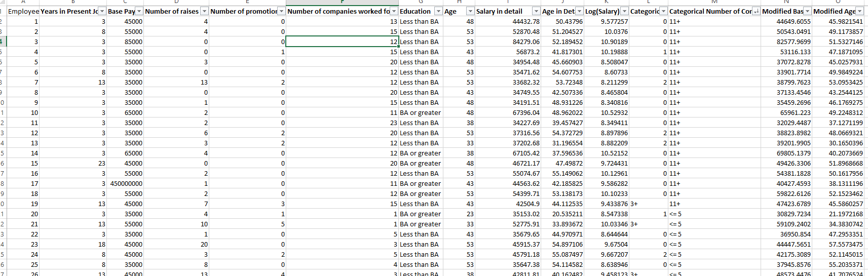
Task: Select the Log(Salary) cell 10.90189
Action: tap(606, 42)
